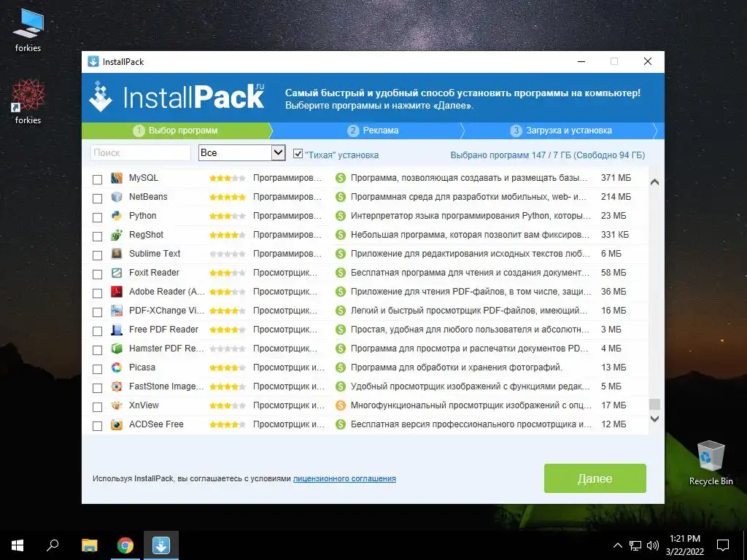Image resolution: width=747 pixels, height=560 pixels.
Task: Click the Foxit Reader icon
Action: (117, 273)
